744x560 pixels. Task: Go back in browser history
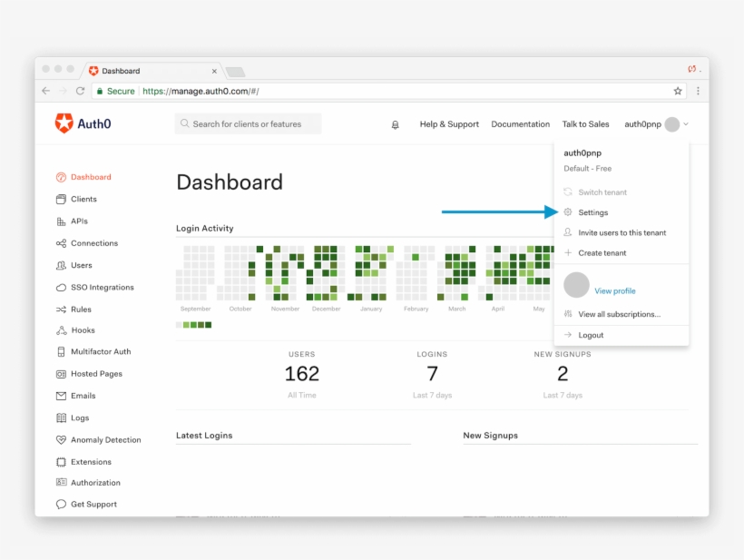[x=45, y=91]
